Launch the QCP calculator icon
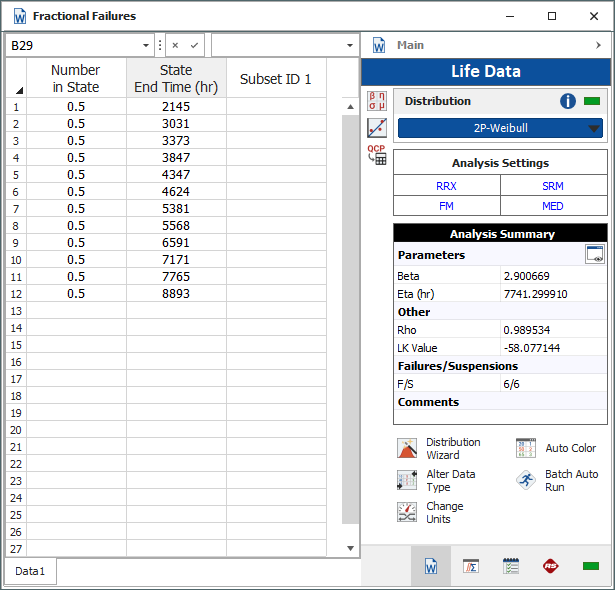 pos(377,154)
